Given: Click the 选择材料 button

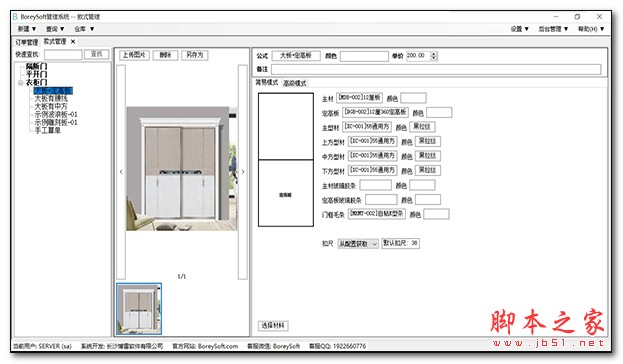Looking at the screenshot, I should (273, 325).
